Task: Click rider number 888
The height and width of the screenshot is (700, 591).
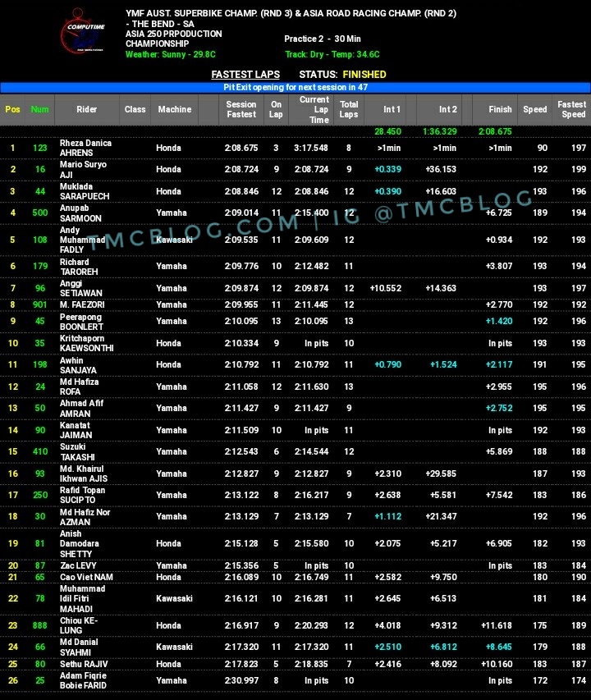Action: (x=39, y=625)
